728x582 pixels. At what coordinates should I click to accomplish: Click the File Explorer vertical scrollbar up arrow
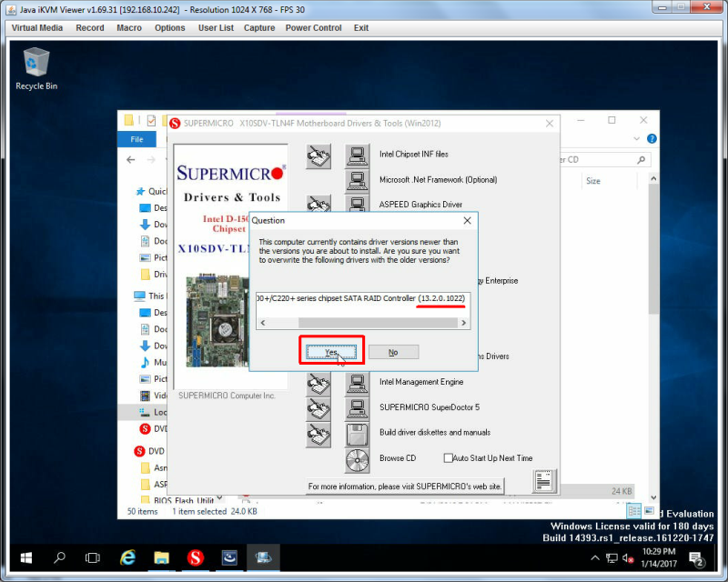coord(653,178)
